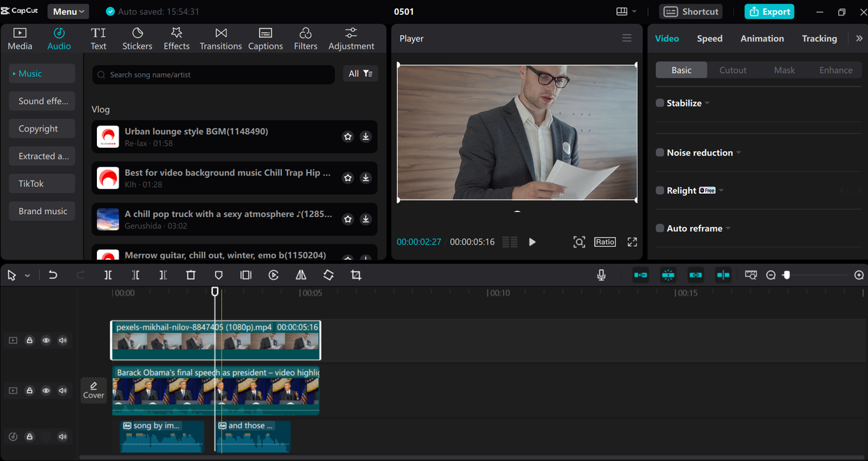
Task: Hide the pexels-mikhail-nilov video track
Action: click(x=46, y=340)
